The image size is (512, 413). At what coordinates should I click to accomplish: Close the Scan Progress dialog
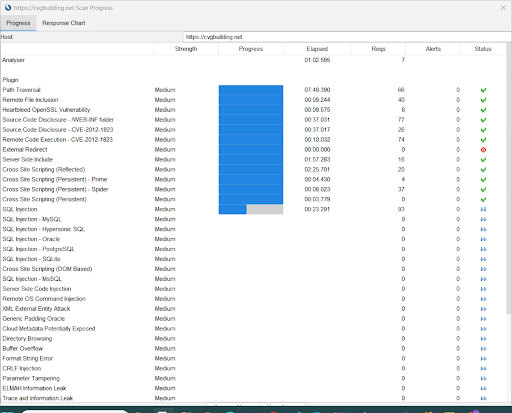(x=503, y=7)
